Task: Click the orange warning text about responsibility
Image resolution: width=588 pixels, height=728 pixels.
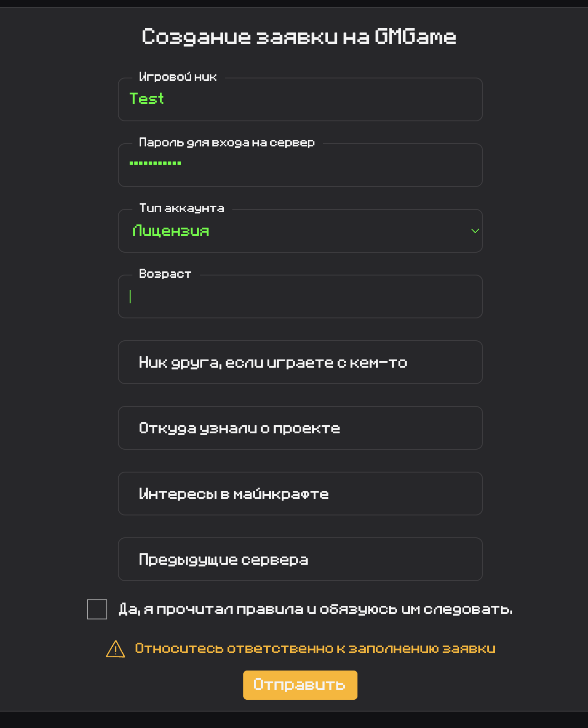Action: (x=315, y=649)
